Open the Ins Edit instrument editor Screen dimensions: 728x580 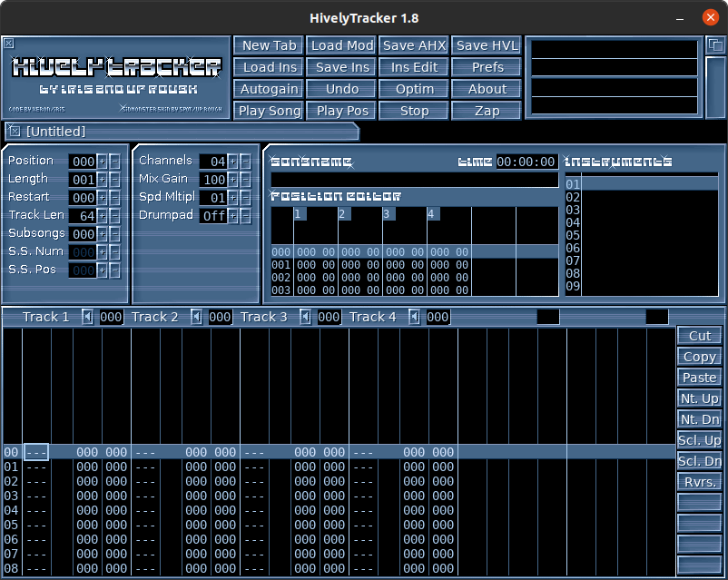pyautogui.click(x=414, y=67)
